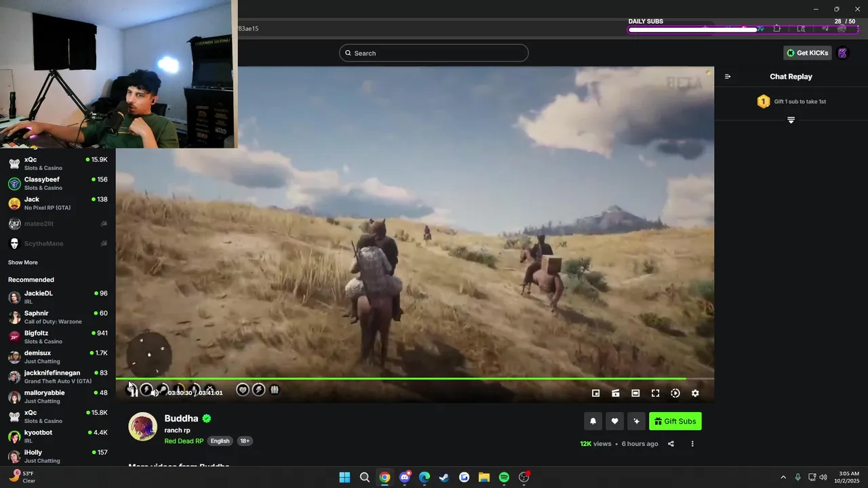Open the malloryabbie channel
Screen dimensions: 868x488
(58, 396)
